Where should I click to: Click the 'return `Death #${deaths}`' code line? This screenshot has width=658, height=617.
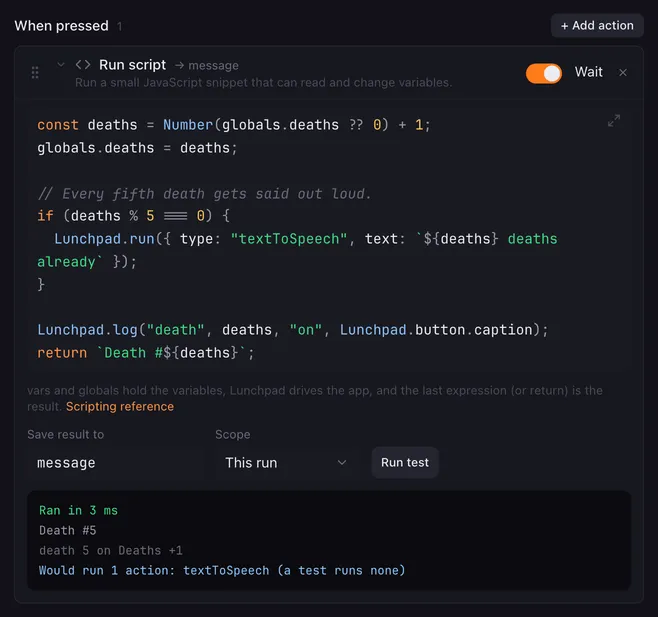[x=146, y=353]
